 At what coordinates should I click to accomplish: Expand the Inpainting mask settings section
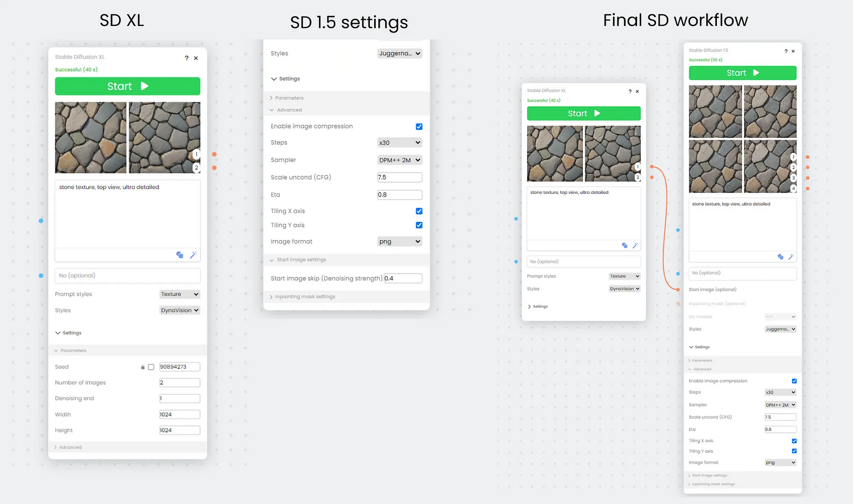click(305, 297)
